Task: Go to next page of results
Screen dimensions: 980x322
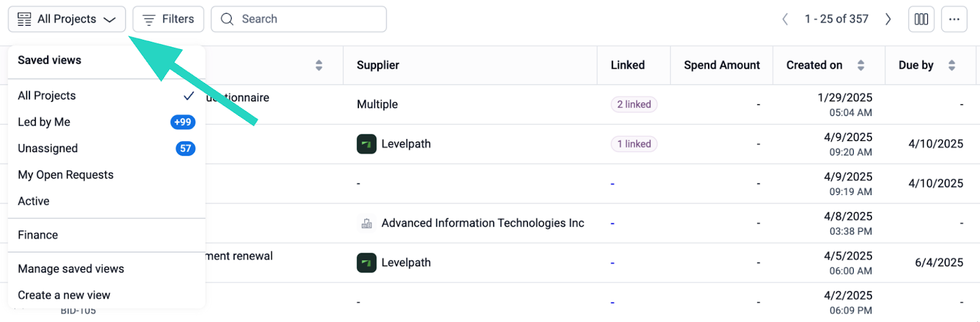Action: coord(888,19)
